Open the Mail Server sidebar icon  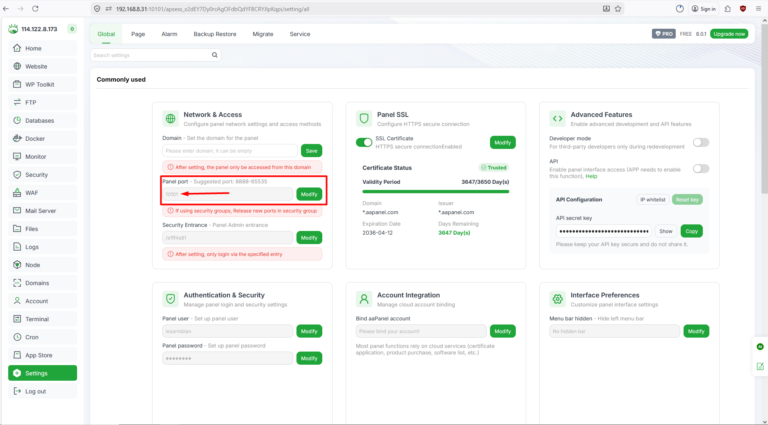[17, 210]
